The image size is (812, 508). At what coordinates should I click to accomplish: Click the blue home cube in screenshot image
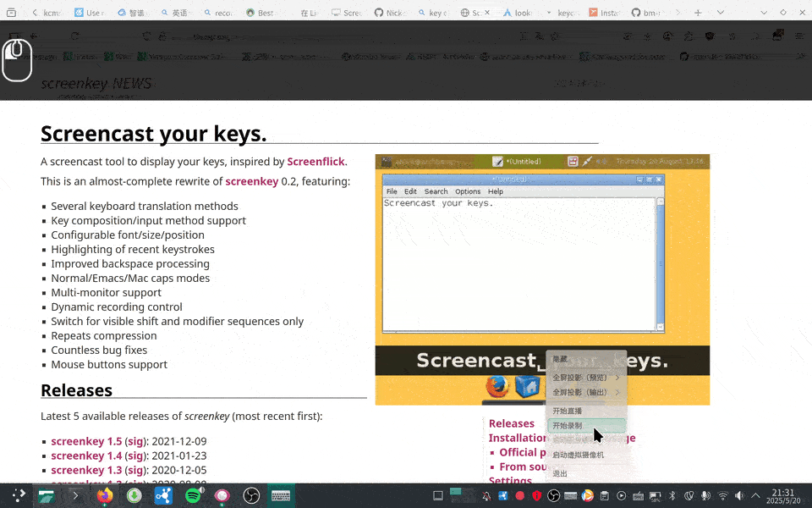coord(527,387)
